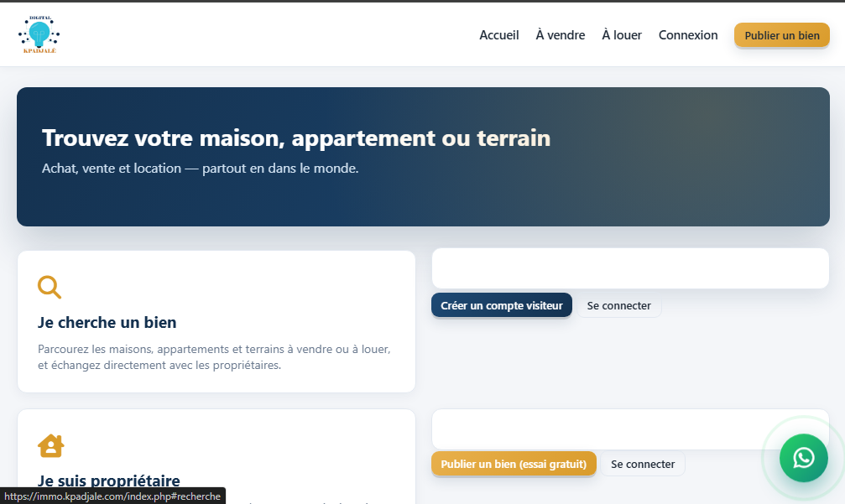Click Se connecter beside the essai gratuit button
Viewport: 845px width, 504px height.
(x=643, y=464)
